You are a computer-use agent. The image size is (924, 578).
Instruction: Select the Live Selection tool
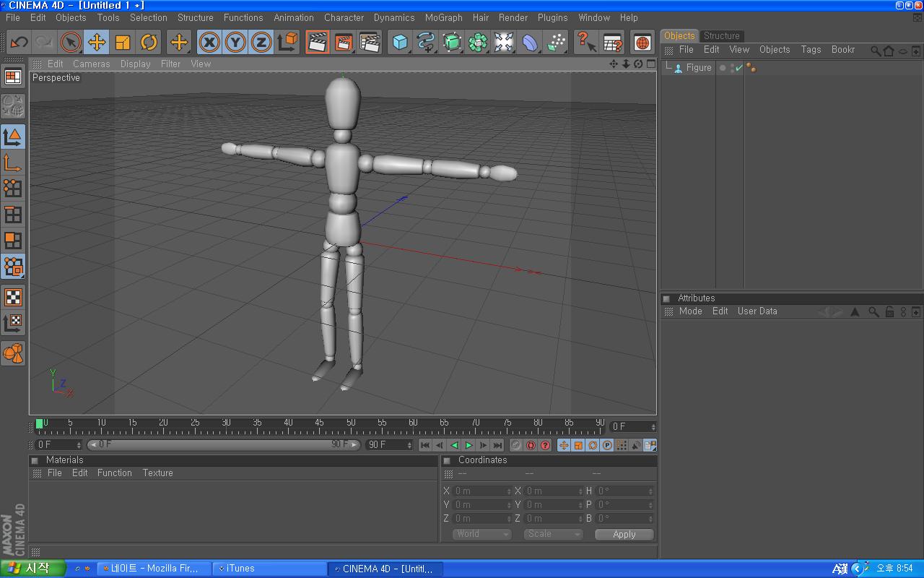click(x=71, y=43)
